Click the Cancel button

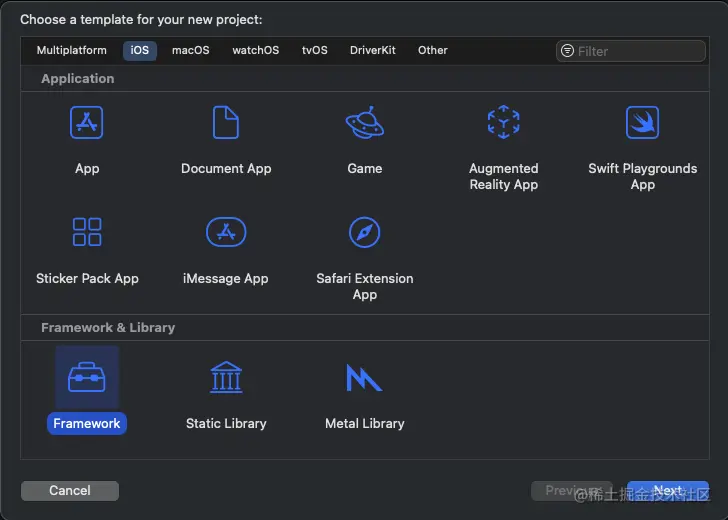coord(70,491)
